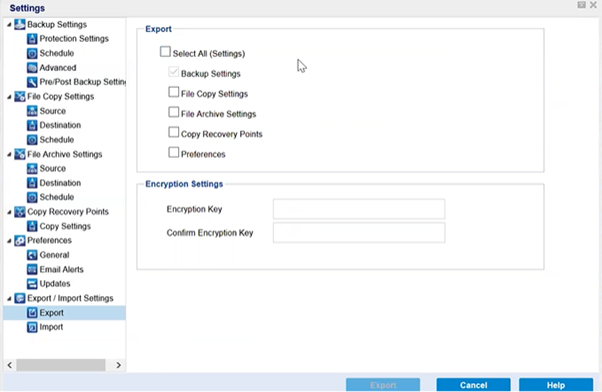Select Copy Settings in the tree

tap(65, 226)
